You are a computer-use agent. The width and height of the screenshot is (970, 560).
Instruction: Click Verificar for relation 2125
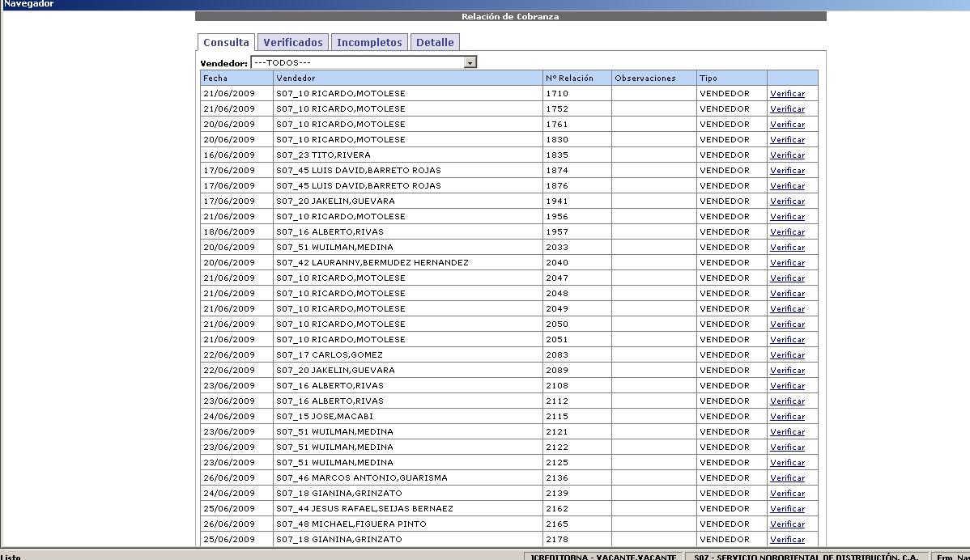pyautogui.click(x=788, y=462)
